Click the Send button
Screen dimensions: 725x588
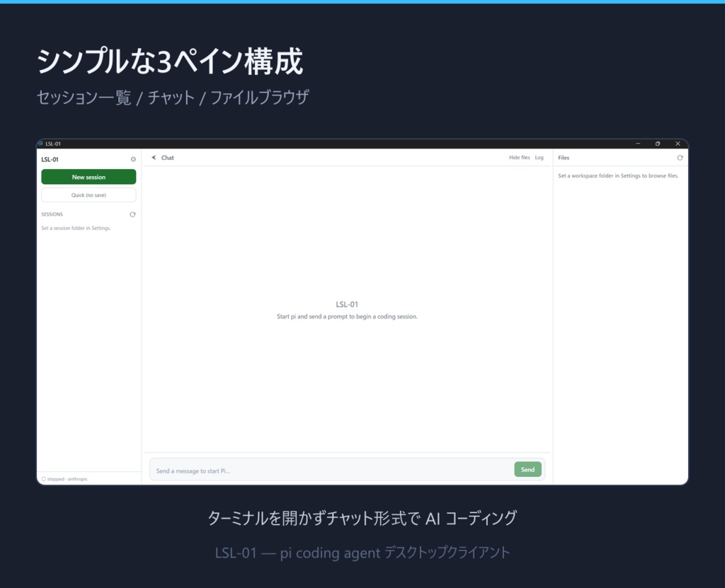click(x=527, y=470)
